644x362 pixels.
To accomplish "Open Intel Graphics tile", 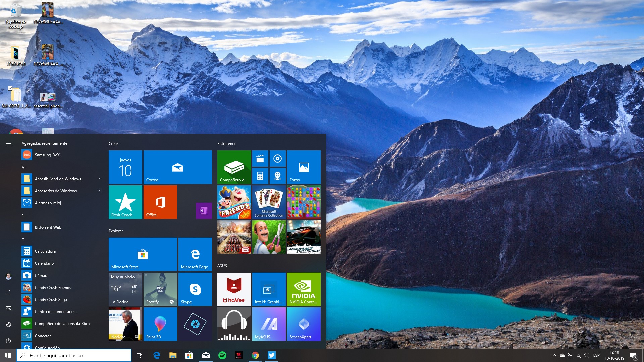I will pos(269,289).
